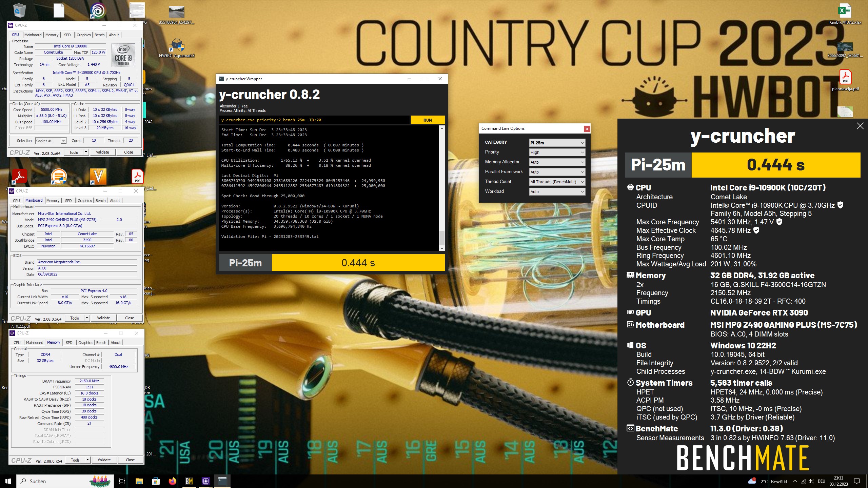This screenshot has height=488, width=868.
Task: Open the HWBOT Aquamark3 desktop shortcut
Action: pyautogui.click(x=177, y=47)
